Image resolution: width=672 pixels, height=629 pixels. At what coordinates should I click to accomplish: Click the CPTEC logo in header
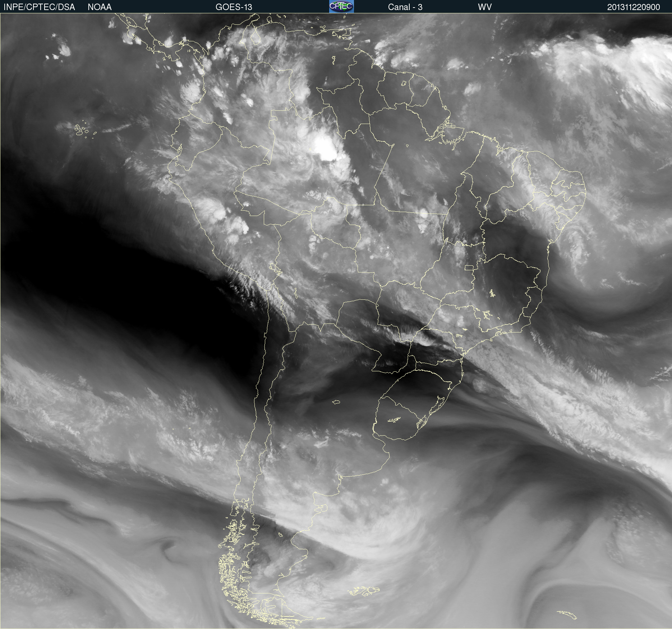(x=341, y=6)
